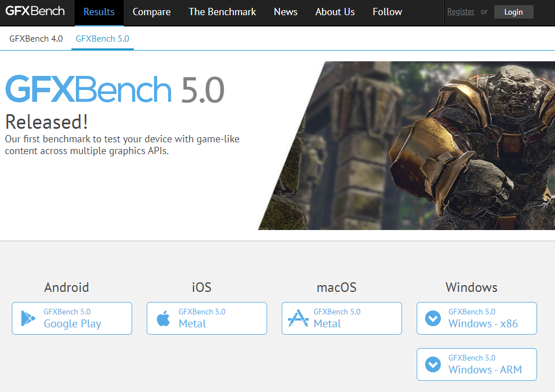This screenshot has height=392, width=555.
Task: Click the Released! heading text
Action: (46, 122)
